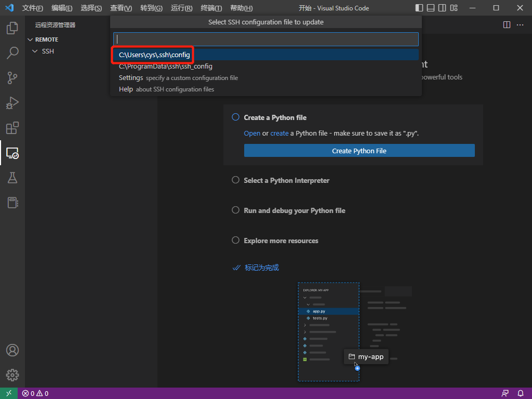
Task: Click the create link for a Python file
Action: pyautogui.click(x=279, y=133)
